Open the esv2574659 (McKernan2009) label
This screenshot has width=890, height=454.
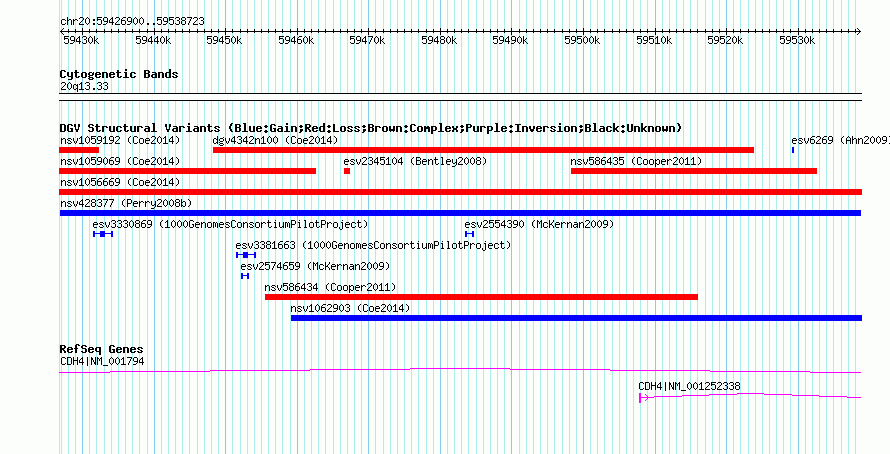pyautogui.click(x=315, y=266)
